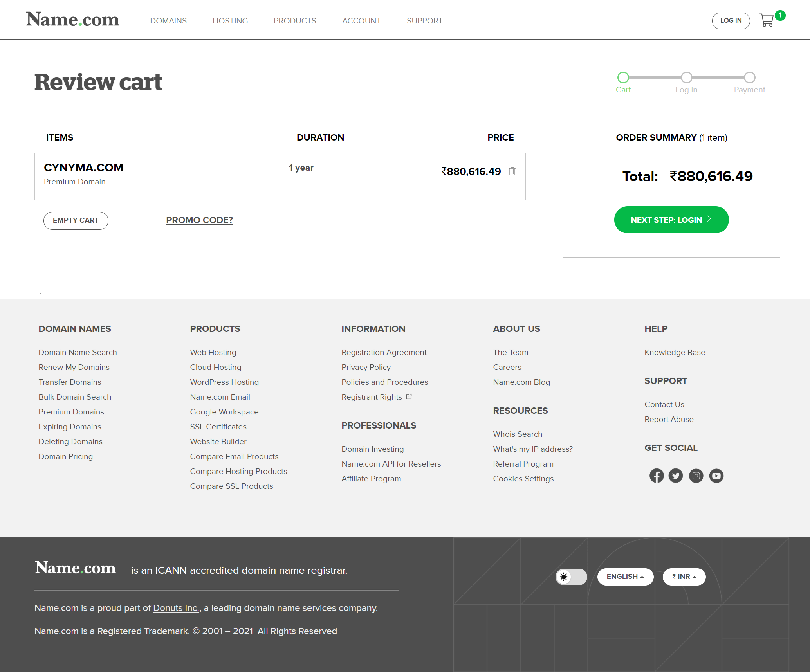Open What's my IP address? link
This screenshot has width=810, height=672.
tap(533, 449)
